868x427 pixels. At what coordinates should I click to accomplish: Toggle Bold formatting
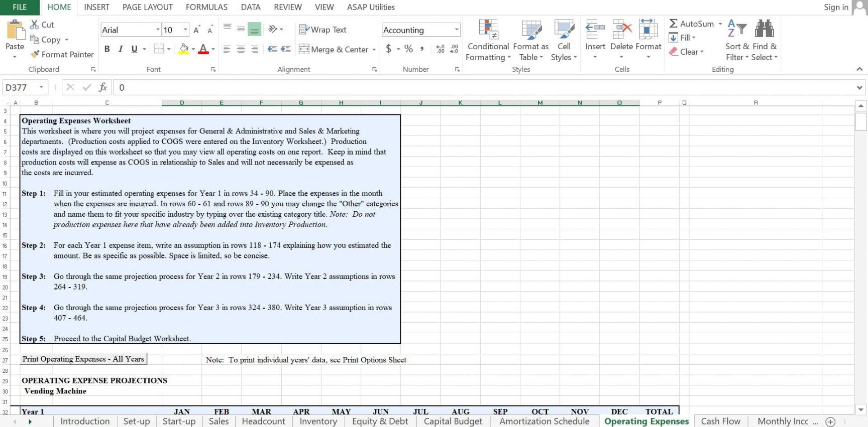pos(107,49)
